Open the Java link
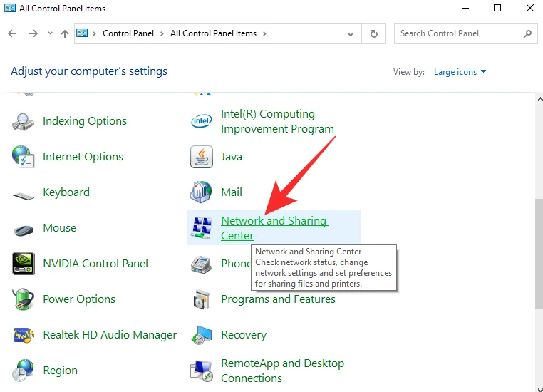Screen dimensions: 543x392 click(232, 157)
